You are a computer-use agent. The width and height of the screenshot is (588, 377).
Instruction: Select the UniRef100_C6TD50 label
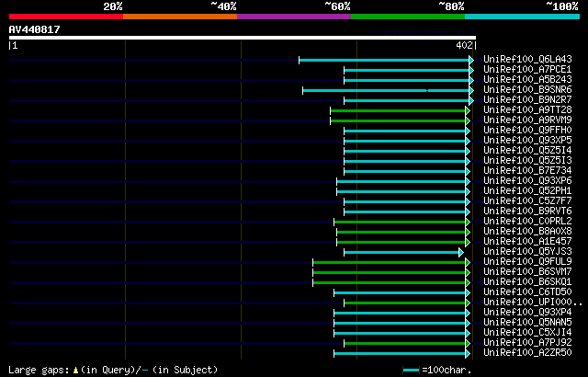coord(527,292)
